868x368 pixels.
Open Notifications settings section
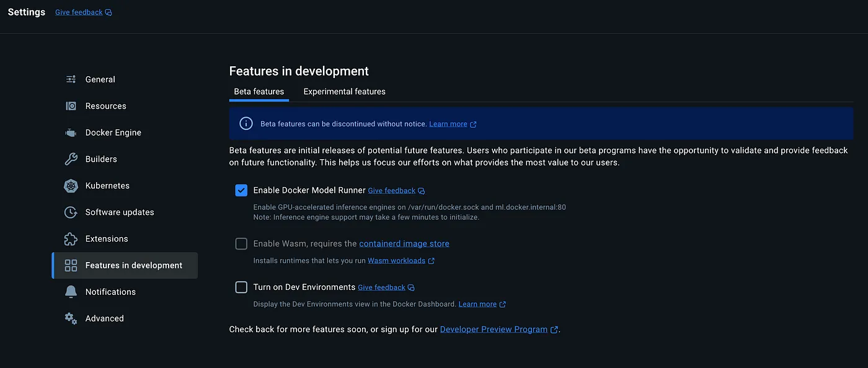[125, 292]
